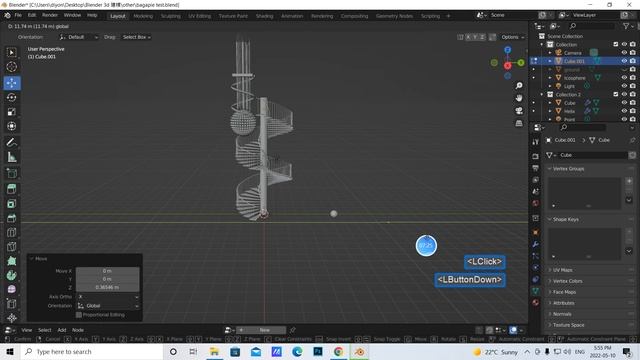Toggle Icosphere viewport visibility eye
Image resolution: width=640 pixels, height=360 pixels.
click(x=624, y=78)
